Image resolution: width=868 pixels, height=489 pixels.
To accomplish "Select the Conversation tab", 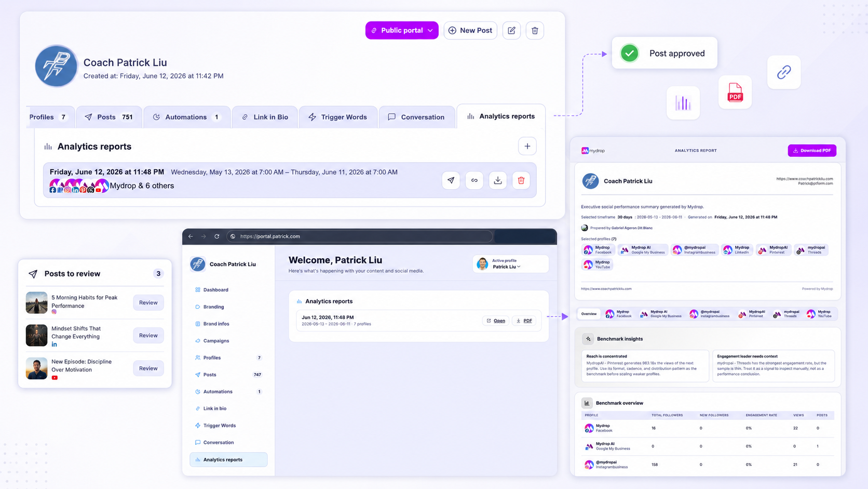I will click(417, 117).
